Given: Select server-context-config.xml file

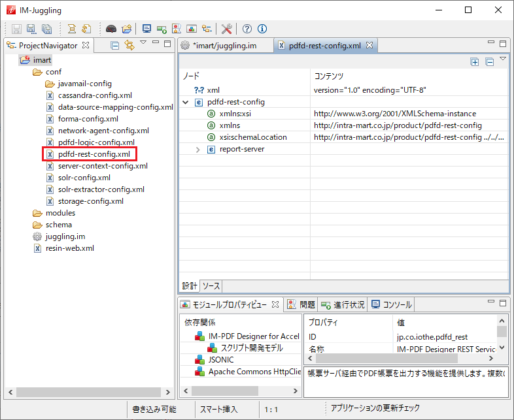Looking at the screenshot, I should (97, 167).
